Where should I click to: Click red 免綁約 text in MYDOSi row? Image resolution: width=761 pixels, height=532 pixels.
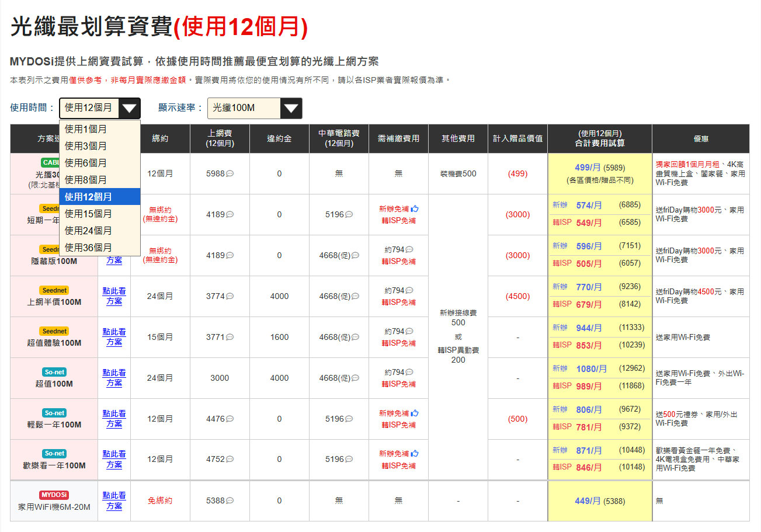(x=160, y=500)
